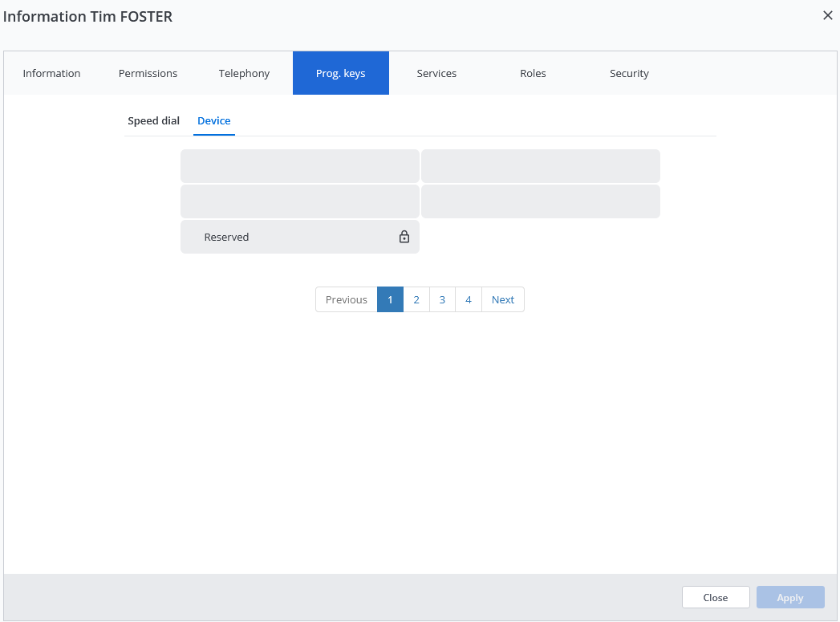This screenshot has width=840, height=622.
Task: Click the lock icon on Reserved key
Action: click(x=404, y=237)
